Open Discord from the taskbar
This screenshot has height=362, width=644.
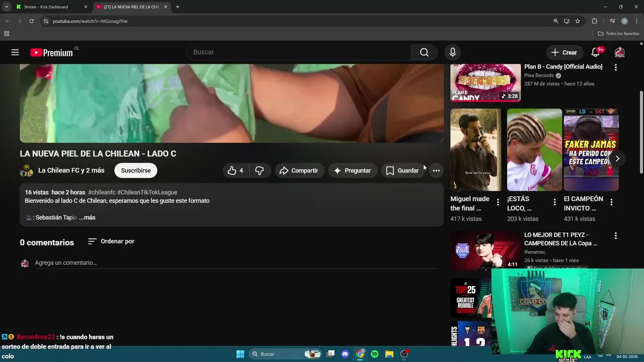pyautogui.click(x=345, y=354)
